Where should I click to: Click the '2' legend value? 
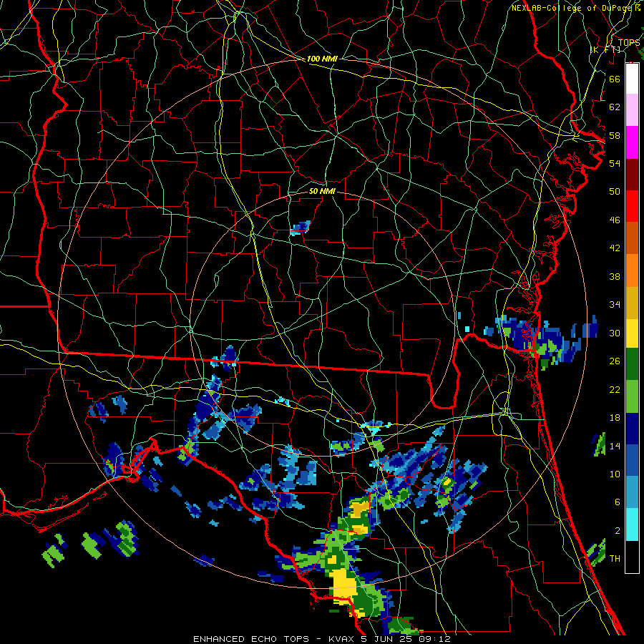[617, 531]
